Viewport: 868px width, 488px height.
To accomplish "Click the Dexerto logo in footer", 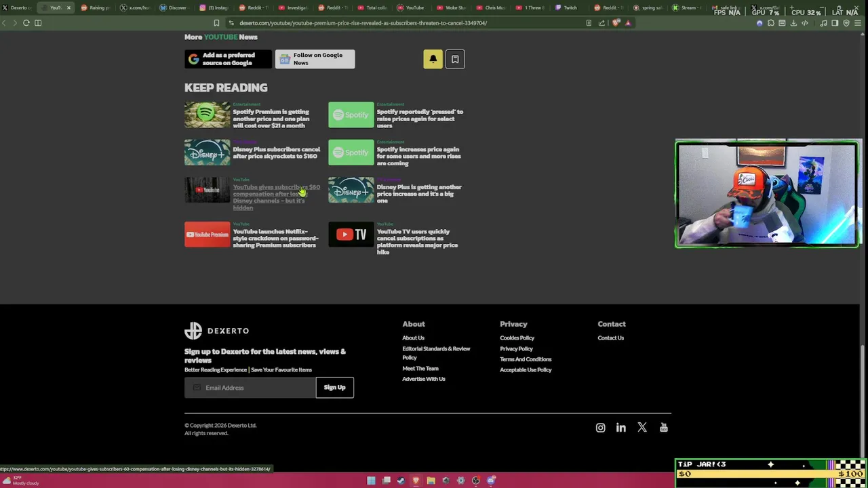I will 217,331.
